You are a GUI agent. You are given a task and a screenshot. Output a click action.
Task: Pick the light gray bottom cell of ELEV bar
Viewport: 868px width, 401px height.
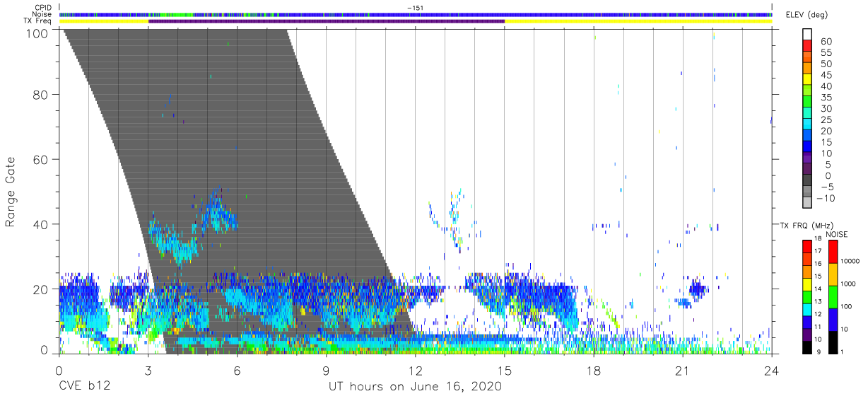coord(807,202)
